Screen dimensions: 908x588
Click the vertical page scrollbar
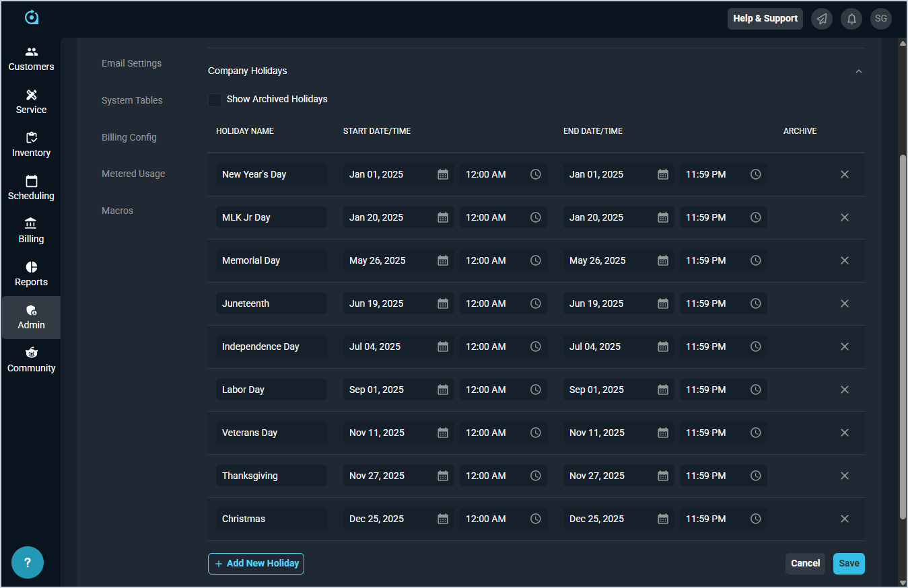click(x=903, y=336)
